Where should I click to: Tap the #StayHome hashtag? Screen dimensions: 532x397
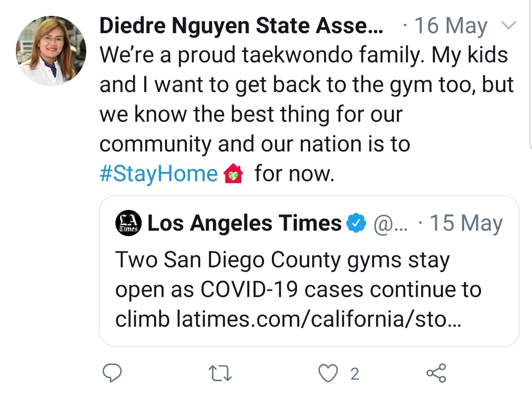point(159,174)
